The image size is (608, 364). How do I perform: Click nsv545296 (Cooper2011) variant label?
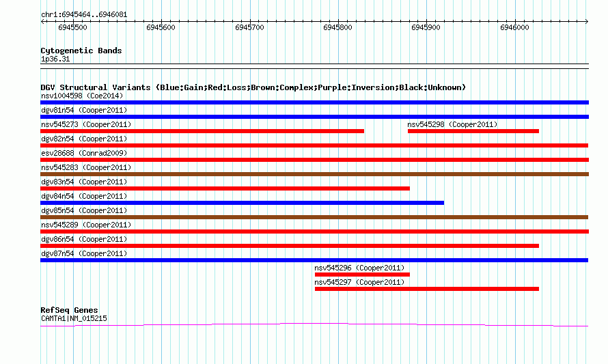[359, 268]
